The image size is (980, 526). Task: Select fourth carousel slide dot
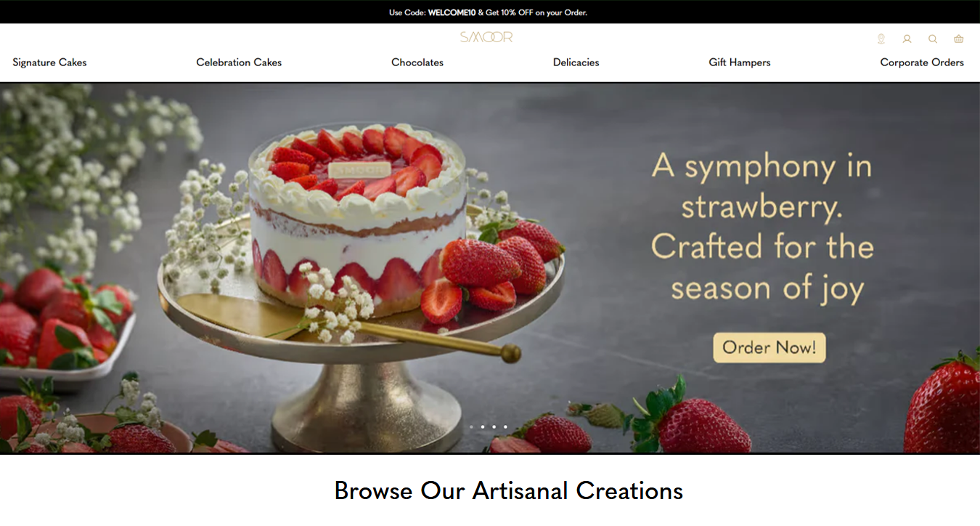[x=506, y=427]
